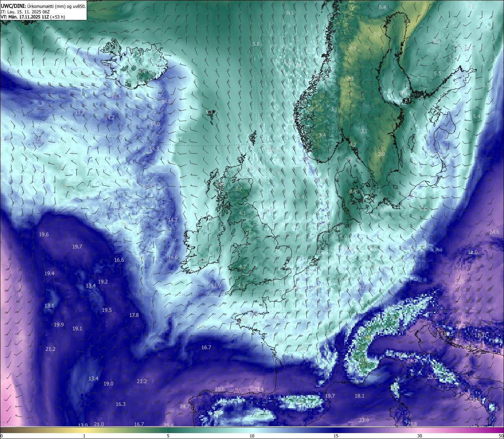The width and height of the screenshot is (504, 439).
Task: Click the map value '21.0'
Action: point(99,424)
